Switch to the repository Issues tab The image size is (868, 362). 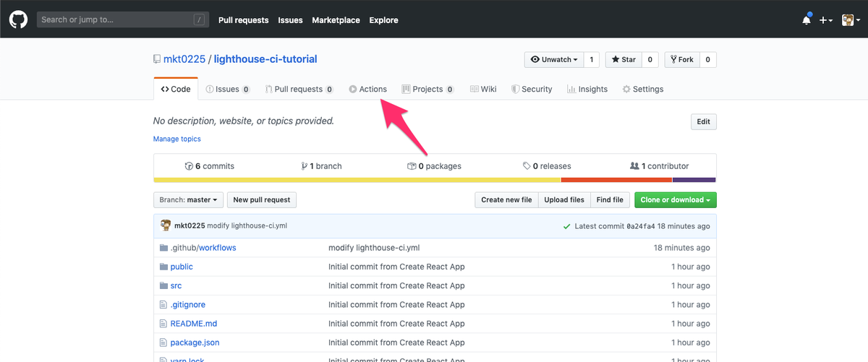point(228,89)
